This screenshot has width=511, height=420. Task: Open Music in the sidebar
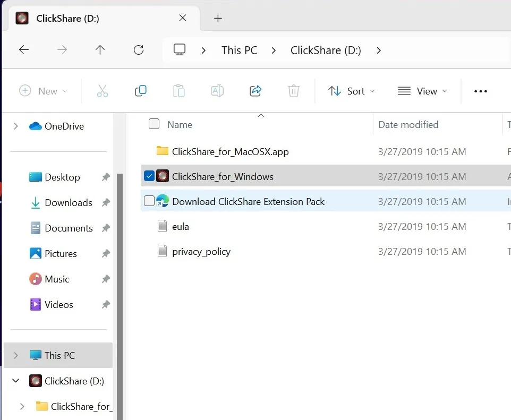(x=57, y=279)
